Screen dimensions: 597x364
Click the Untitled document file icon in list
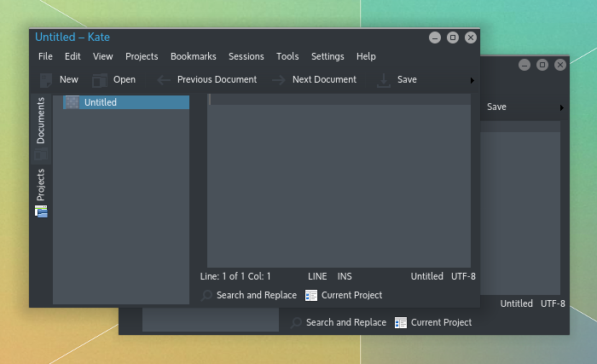point(72,102)
